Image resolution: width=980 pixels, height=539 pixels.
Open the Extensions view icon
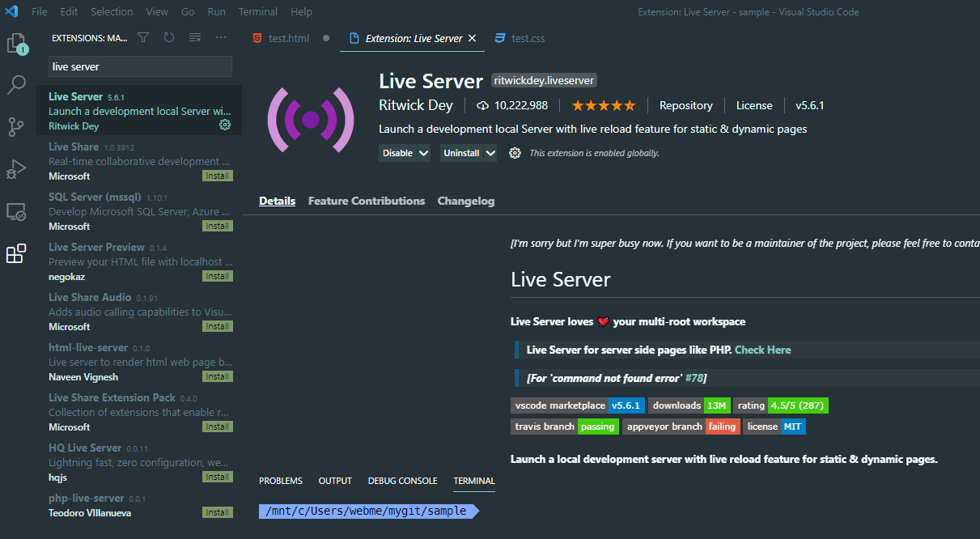click(16, 253)
